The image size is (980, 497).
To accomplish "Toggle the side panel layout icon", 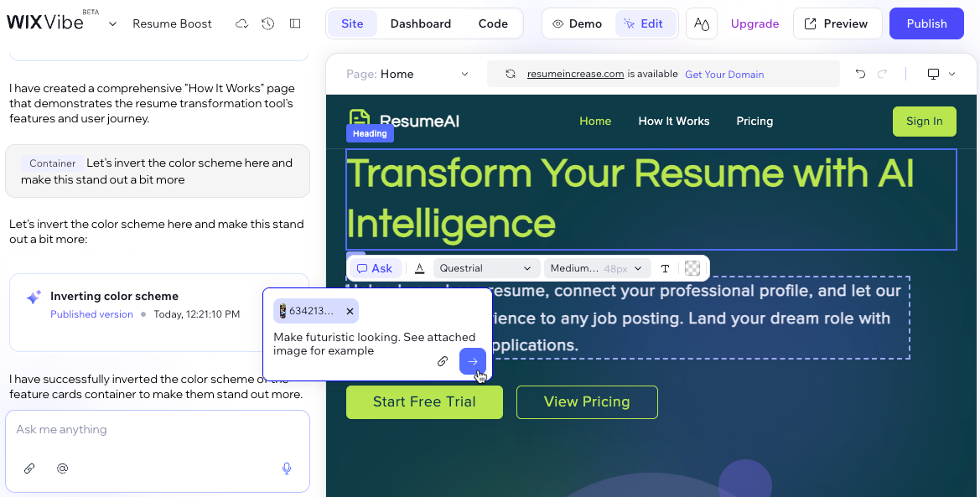I will [295, 23].
